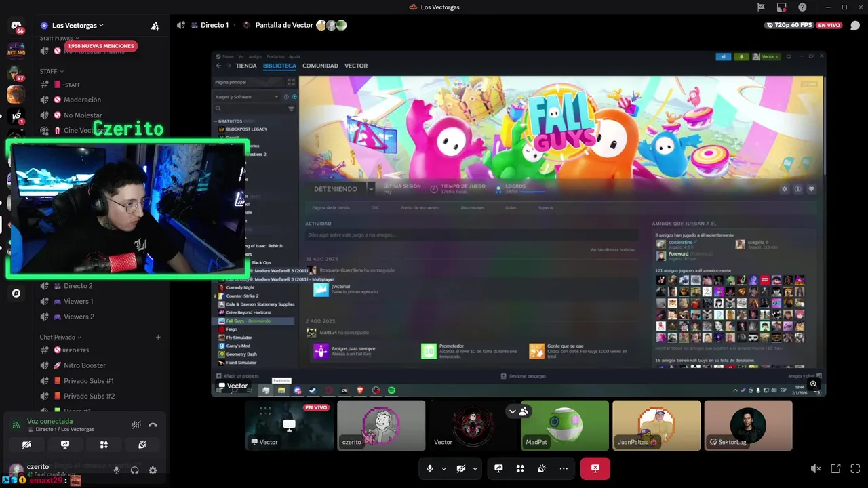
Task: Collapse the STAFF channel category
Action: click(x=52, y=71)
